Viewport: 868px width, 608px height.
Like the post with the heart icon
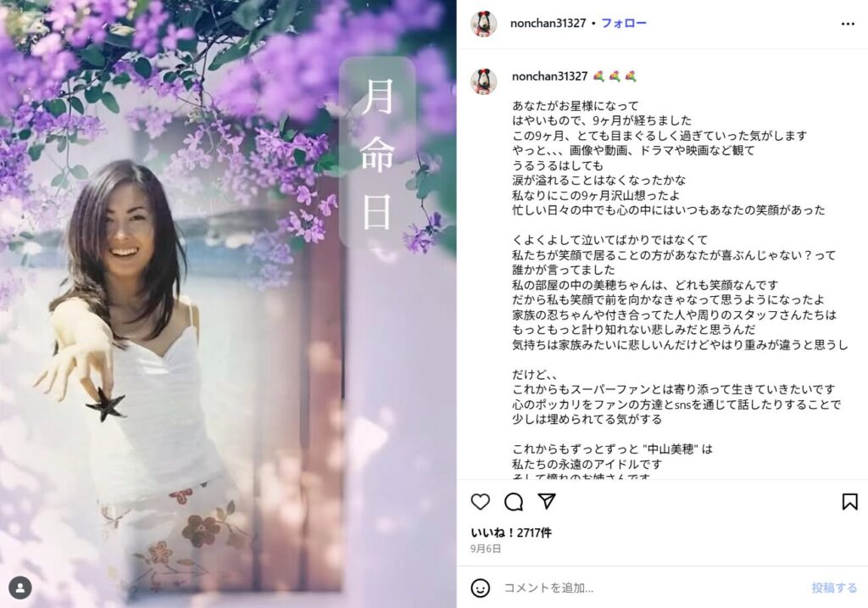(x=480, y=502)
